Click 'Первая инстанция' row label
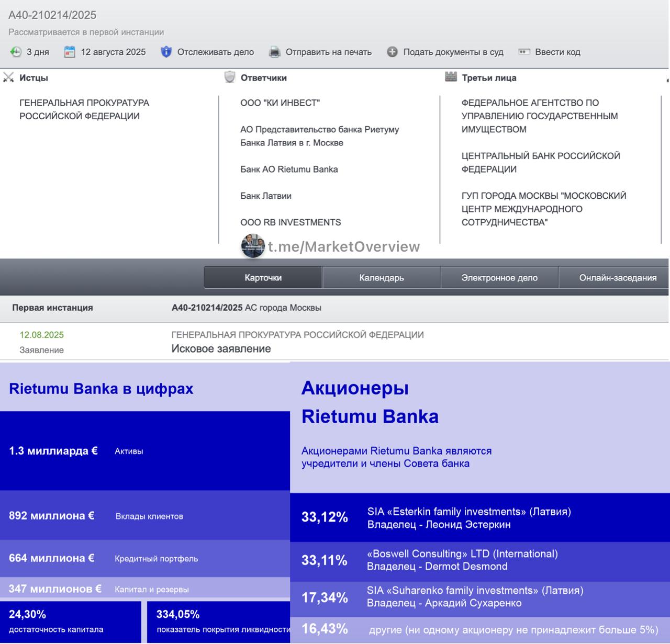The image size is (670, 644). 52,308
